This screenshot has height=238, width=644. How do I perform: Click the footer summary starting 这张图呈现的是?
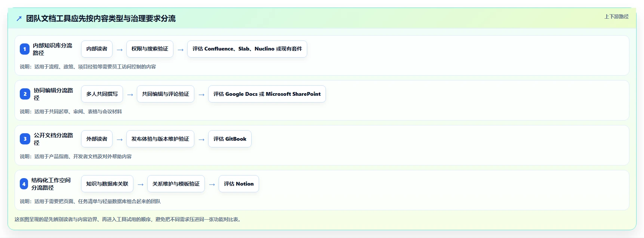pos(128,219)
